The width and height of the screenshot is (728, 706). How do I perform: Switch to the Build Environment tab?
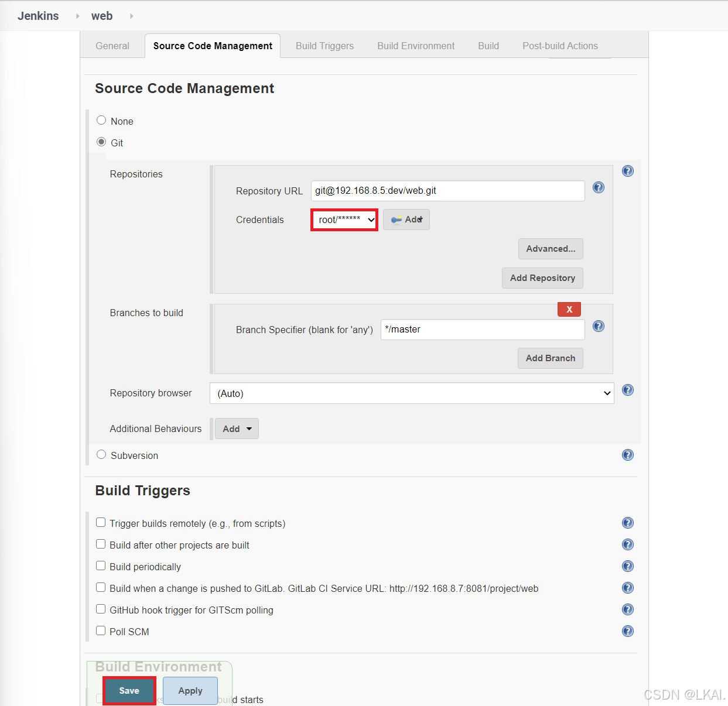pyautogui.click(x=416, y=46)
